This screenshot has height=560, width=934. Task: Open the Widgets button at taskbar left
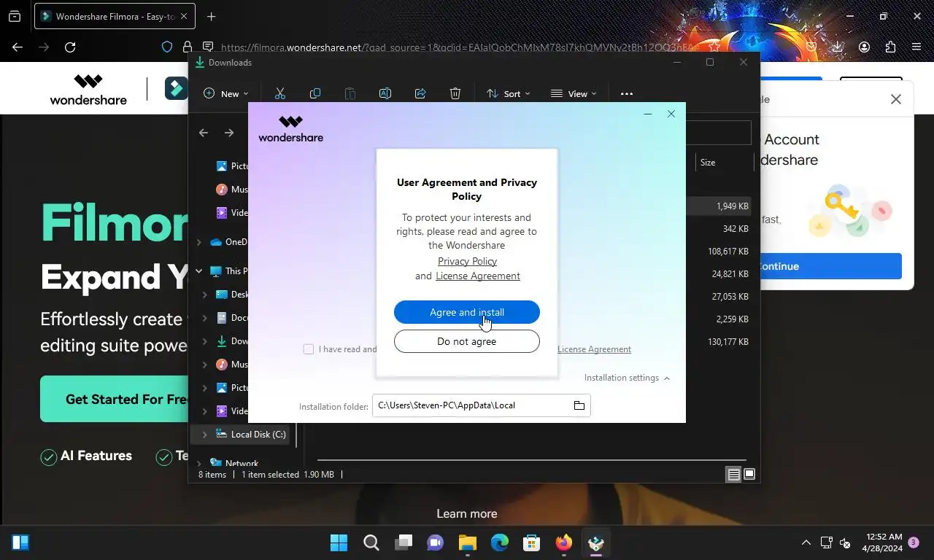pos(20,542)
